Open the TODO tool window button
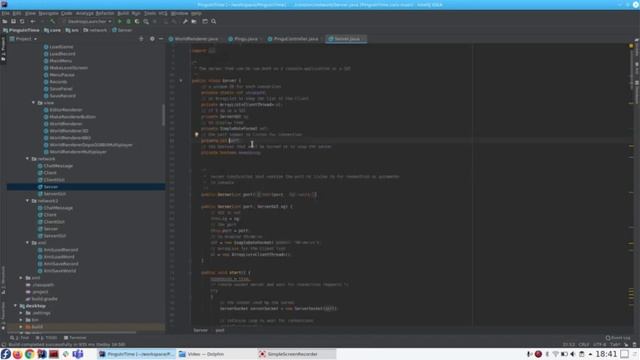This screenshot has width=640, height=360. coord(47,338)
